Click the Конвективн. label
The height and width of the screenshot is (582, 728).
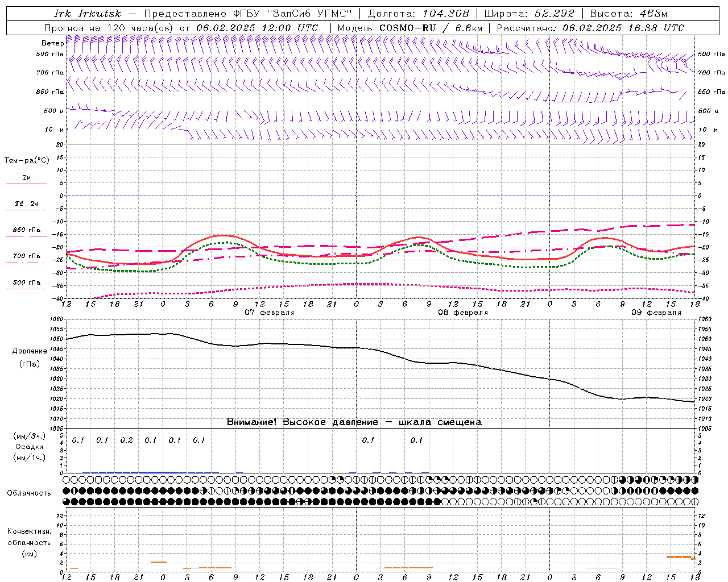pos(29,531)
